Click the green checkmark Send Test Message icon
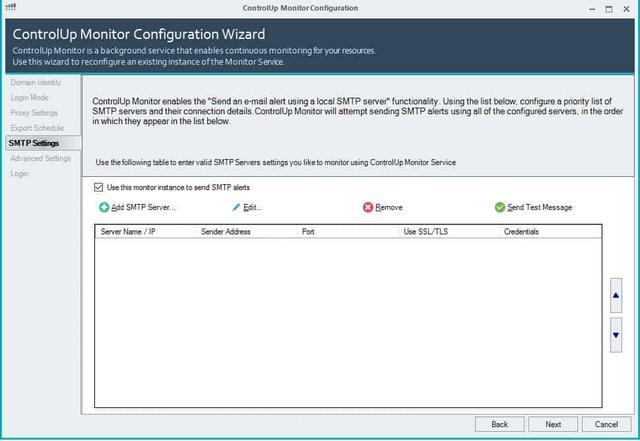Image resolution: width=640 pixels, height=441 pixels. click(x=500, y=208)
